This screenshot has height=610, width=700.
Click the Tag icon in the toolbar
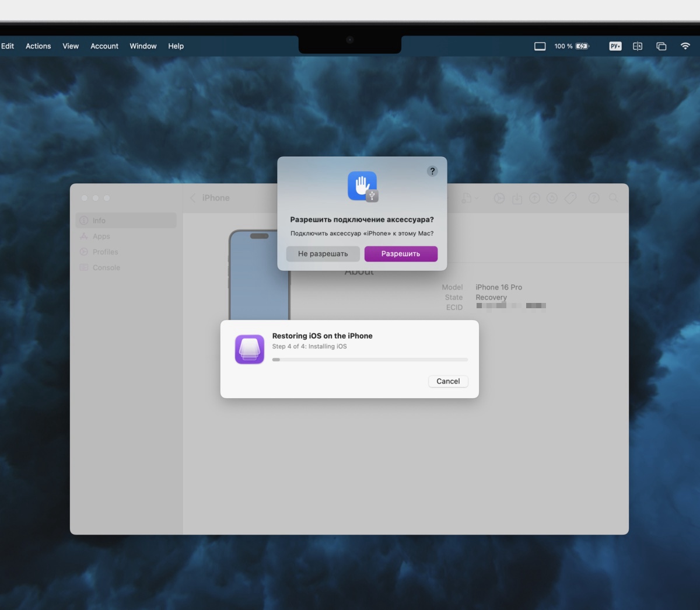coord(570,198)
